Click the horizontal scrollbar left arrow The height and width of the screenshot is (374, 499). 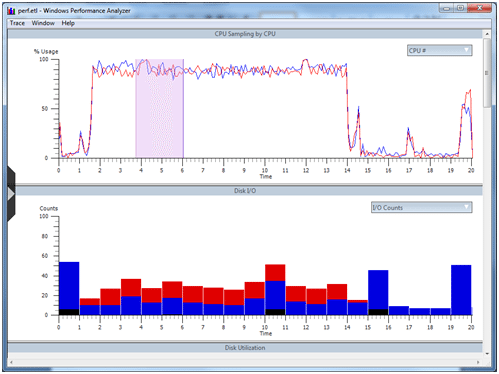pyautogui.click(x=11, y=362)
